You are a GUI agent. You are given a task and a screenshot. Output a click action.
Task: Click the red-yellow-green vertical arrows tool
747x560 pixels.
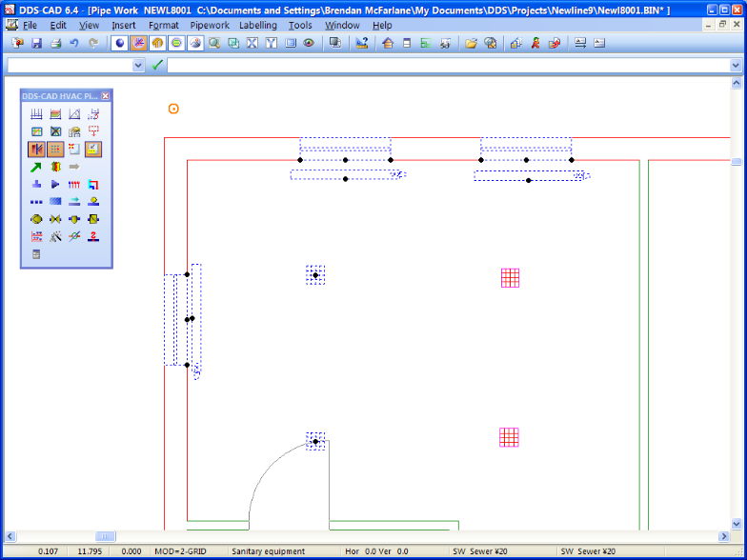pos(55,168)
